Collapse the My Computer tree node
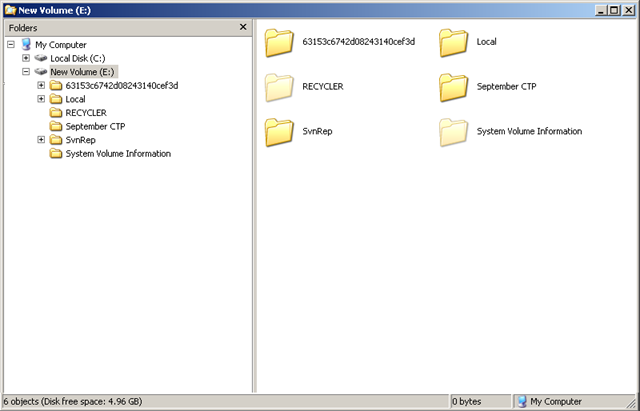The width and height of the screenshot is (640, 411). click(x=11, y=44)
